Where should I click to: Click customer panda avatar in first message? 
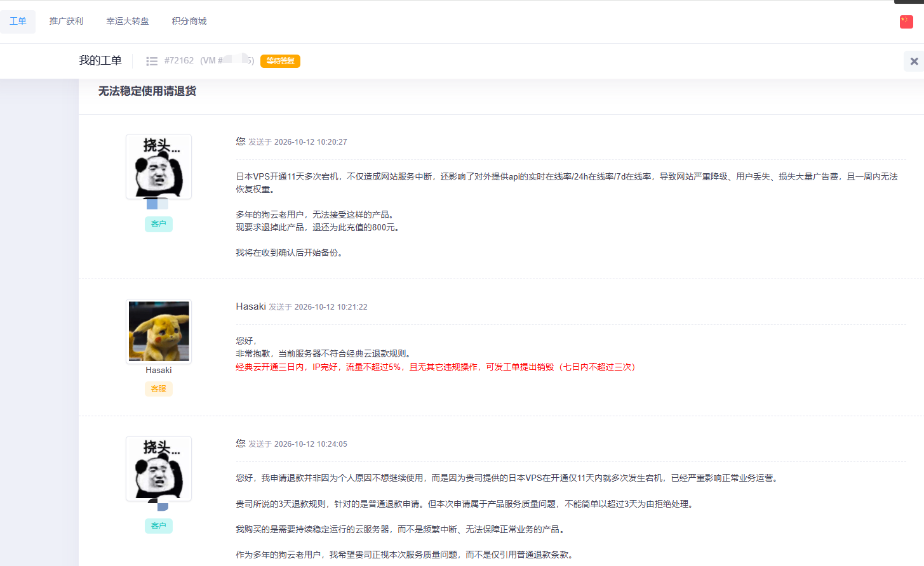pos(159,167)
